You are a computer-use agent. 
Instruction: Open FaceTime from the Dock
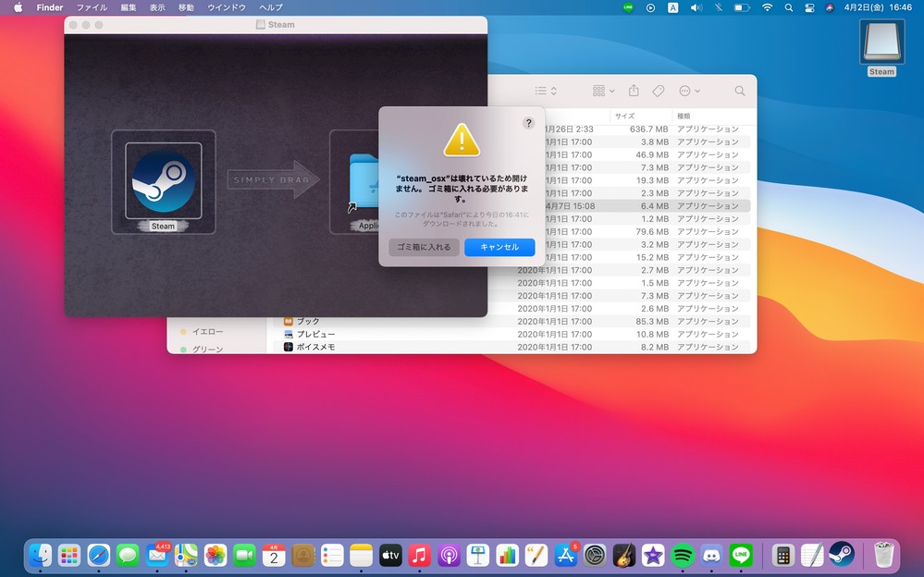coord(244,555)
